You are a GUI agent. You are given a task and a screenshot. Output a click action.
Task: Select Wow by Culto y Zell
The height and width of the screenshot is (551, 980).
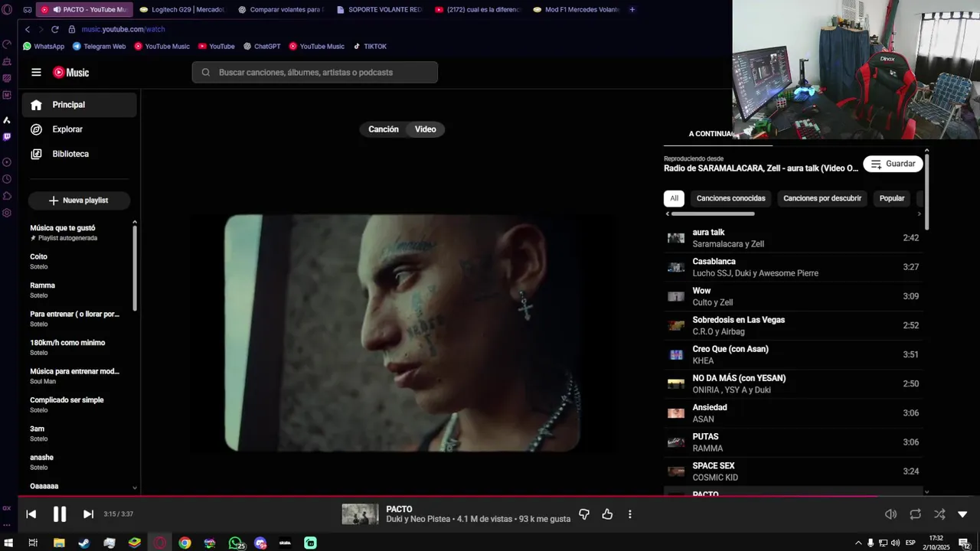coord(792,296)
